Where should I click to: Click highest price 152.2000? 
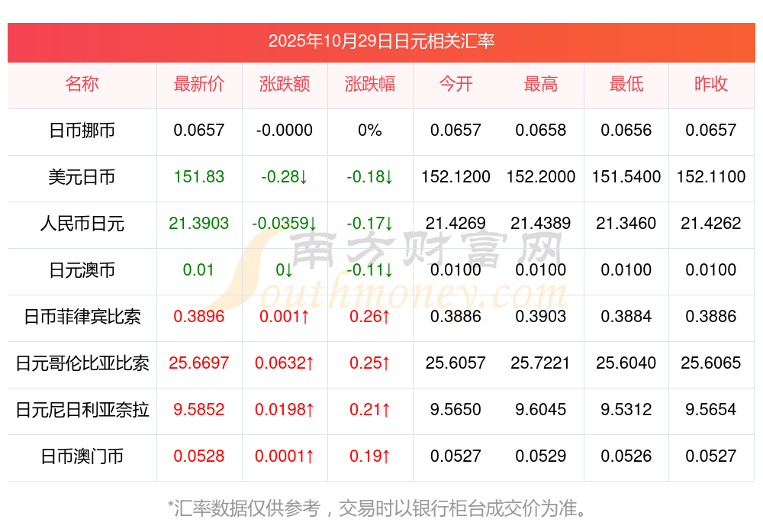[x=541, y=176]
